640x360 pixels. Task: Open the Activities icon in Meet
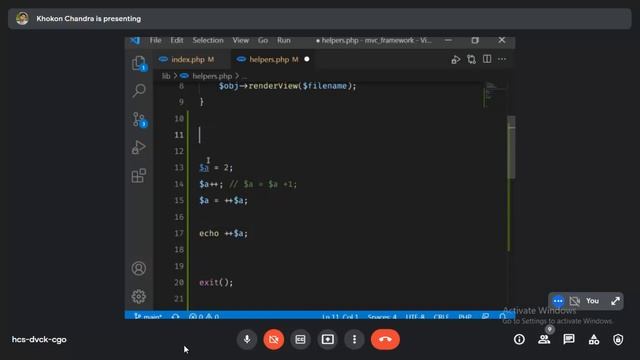[x=594, y=339]
